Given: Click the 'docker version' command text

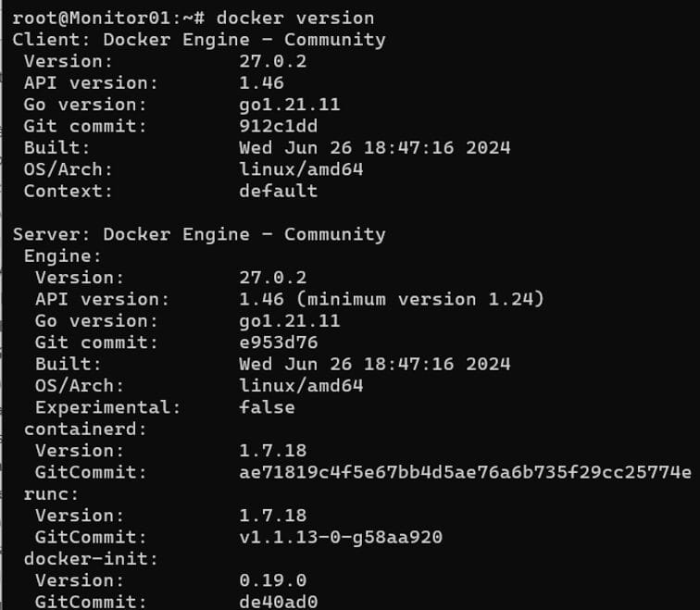Looking at the screenshot, I should click(295, 19).
